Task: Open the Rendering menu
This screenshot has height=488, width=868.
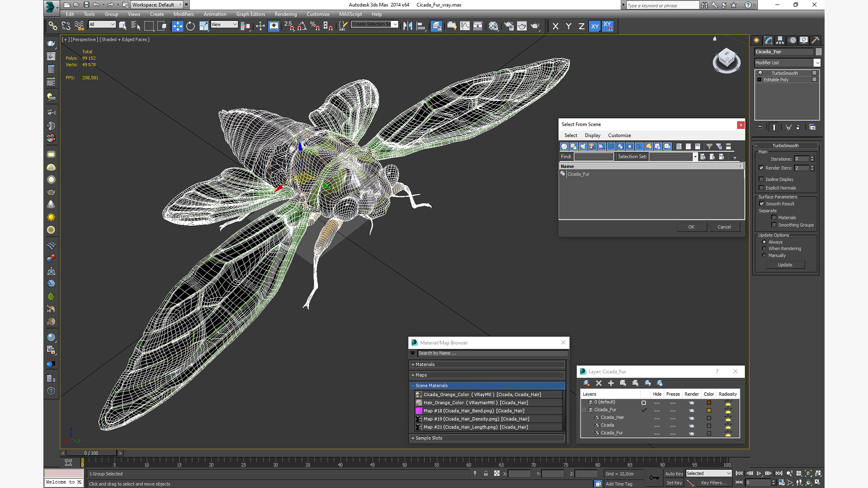Action: click(x=285, y=14)
